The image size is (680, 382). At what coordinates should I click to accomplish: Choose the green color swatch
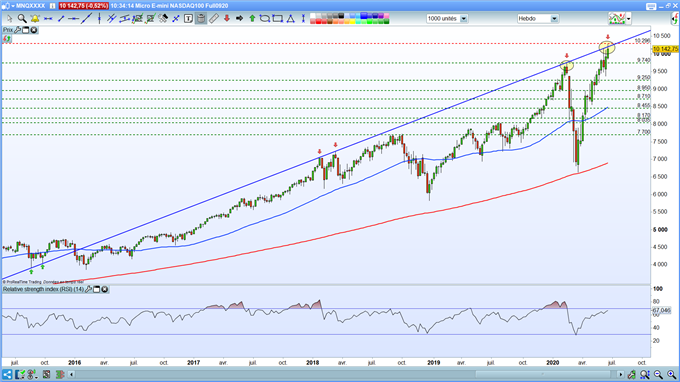(369, 21)
